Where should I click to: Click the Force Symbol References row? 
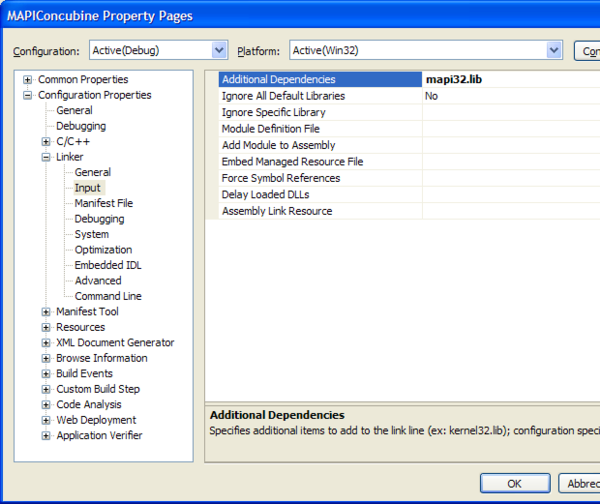[x=280, y=178]
